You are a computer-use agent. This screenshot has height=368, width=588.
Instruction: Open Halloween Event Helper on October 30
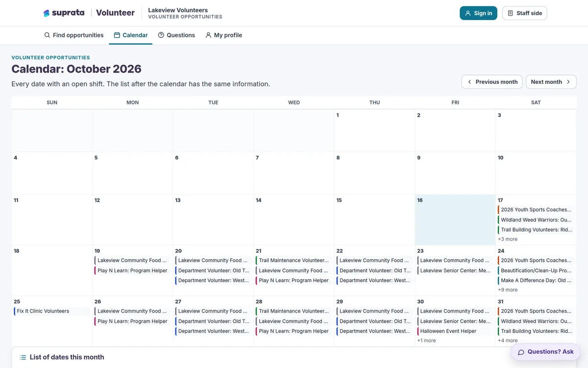tap(455, 331)
